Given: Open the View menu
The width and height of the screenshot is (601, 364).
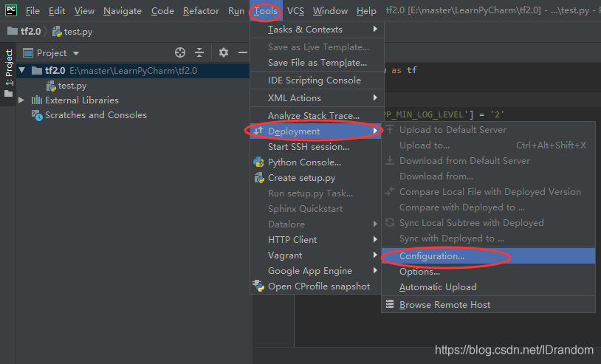Looking at the screenshot, I should point(84,11).
